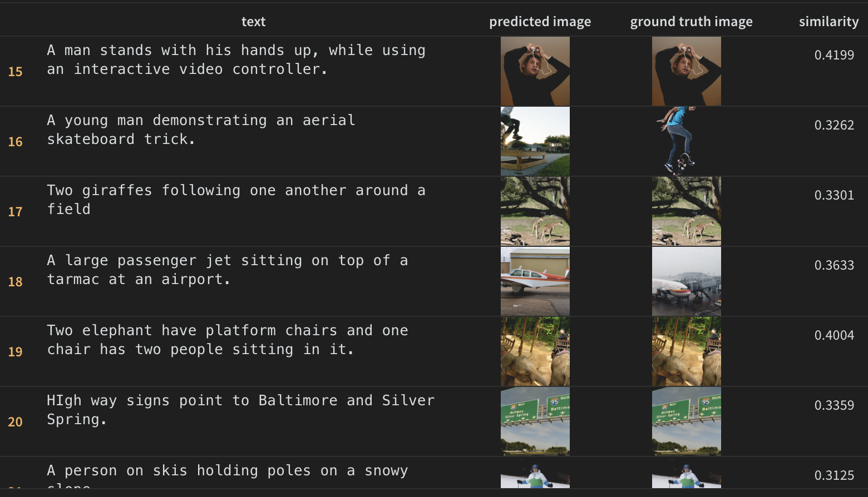Open ground truth elephants image in row 19
Viewport: 868px width, 497px height.
tap(686, 351)
